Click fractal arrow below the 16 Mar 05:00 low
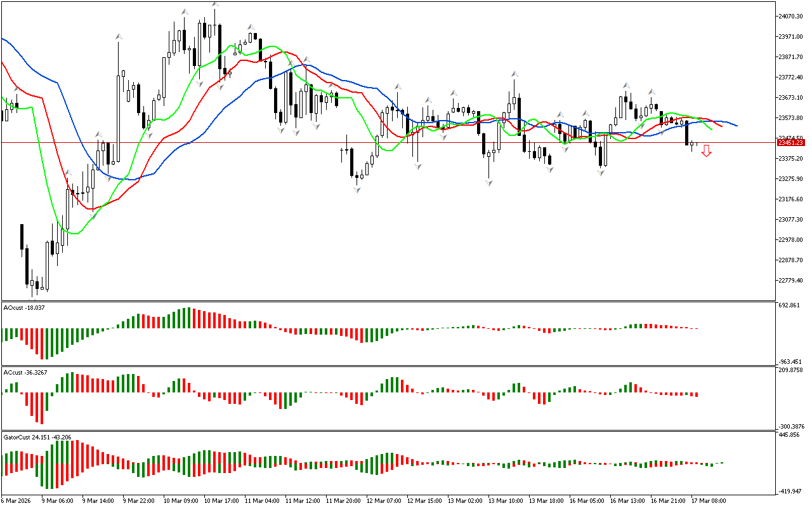 600,172
